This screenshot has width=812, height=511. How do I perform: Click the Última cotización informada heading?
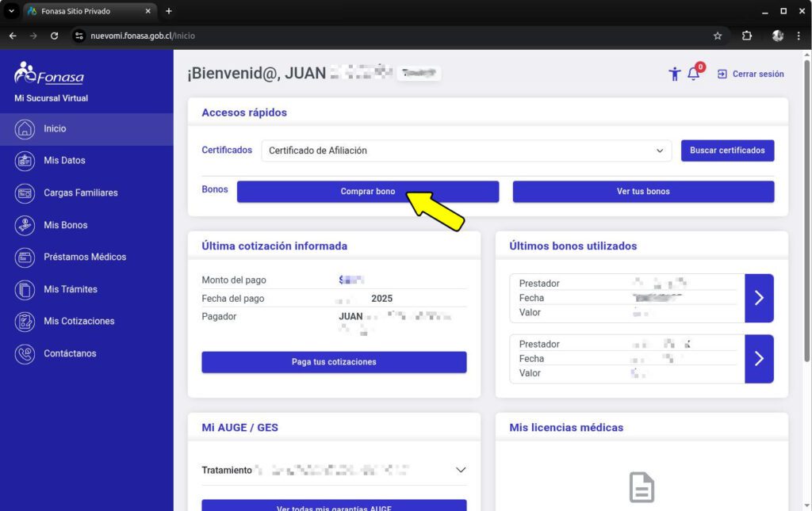[274, 246]
